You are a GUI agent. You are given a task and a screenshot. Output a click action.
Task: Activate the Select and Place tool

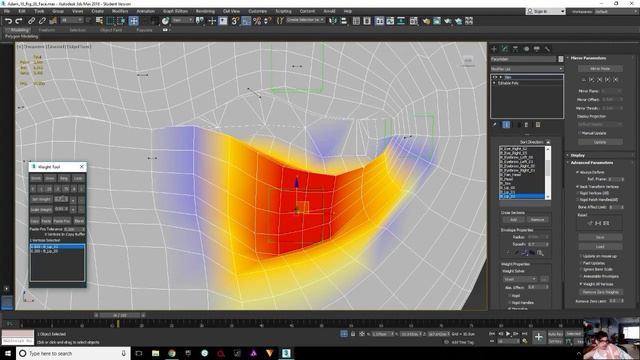(x=165, y=21)
